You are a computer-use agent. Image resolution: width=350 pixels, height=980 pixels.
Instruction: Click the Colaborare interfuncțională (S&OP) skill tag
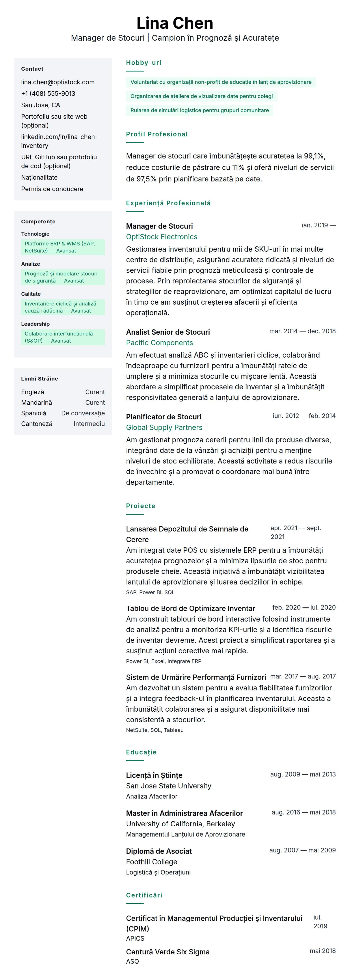[63, 337]
